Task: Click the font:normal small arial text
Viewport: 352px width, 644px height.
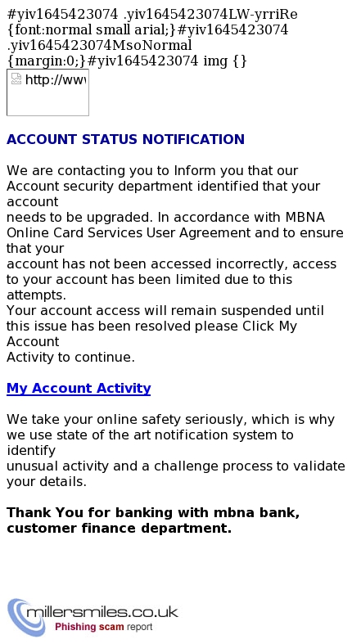Action: click(92, 30)
